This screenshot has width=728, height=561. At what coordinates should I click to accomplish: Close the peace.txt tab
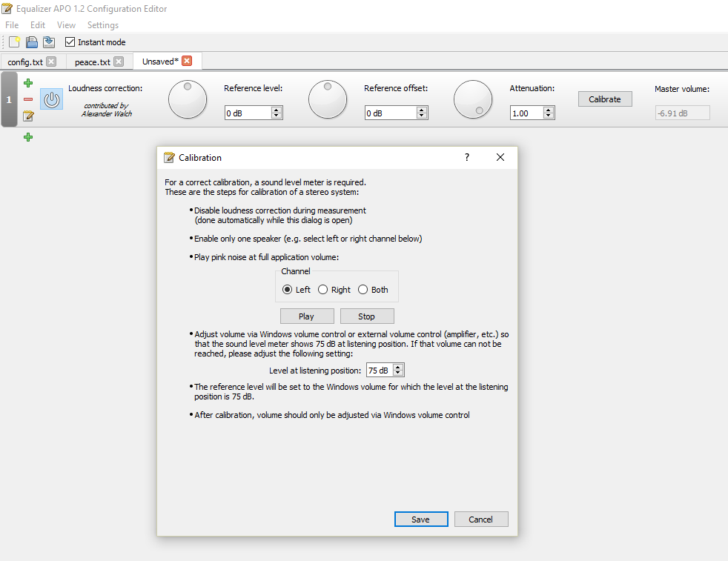click(119, 62)
